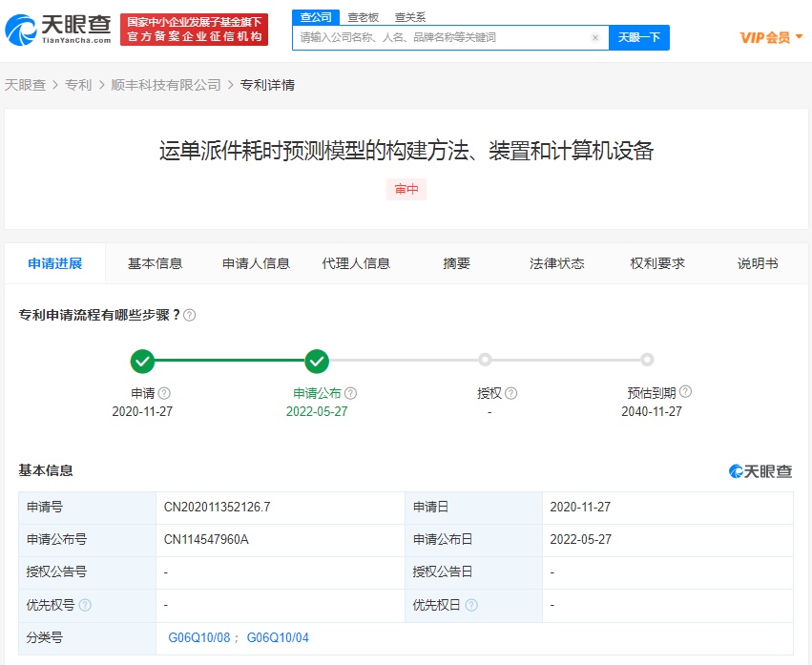
Task: Click help icon next to 申请公布 label
Action: coord(350,393)
